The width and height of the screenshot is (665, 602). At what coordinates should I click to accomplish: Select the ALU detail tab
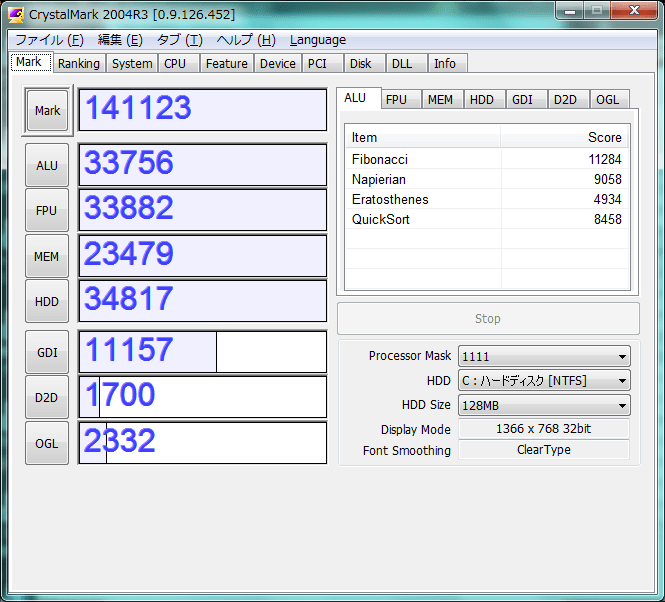[x=359, y=98]
